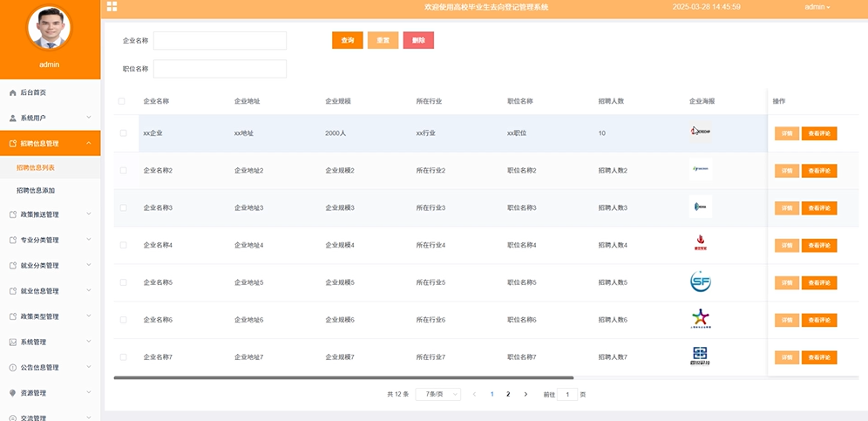The width and height of the screenshot is (868, 421).
Task: Click the icon beside 系统管理
Action: pos(12,342)
